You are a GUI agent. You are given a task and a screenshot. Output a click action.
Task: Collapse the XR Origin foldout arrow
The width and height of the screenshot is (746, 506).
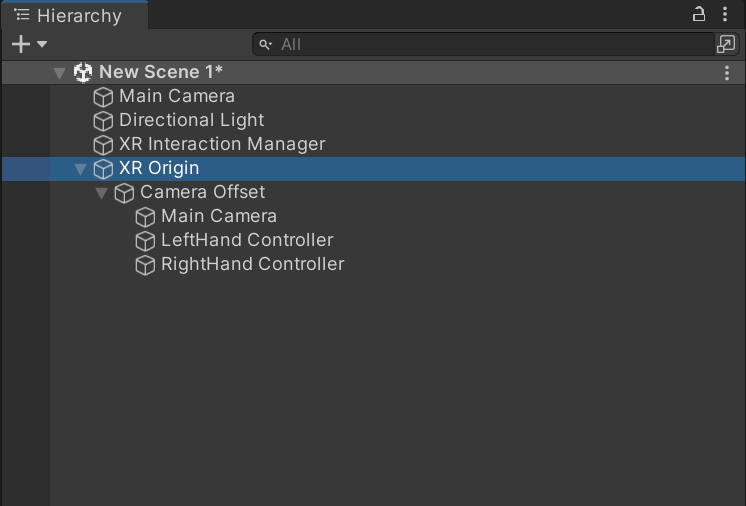(x=80, y=169)
